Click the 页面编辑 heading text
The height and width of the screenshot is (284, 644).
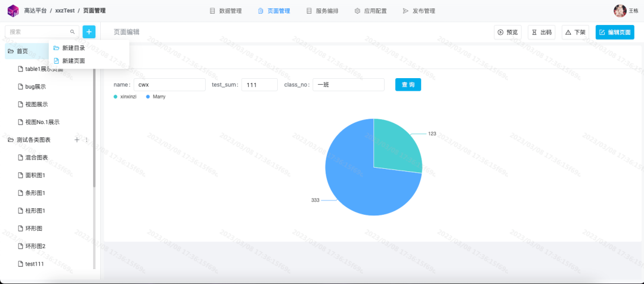coord(126,32)
